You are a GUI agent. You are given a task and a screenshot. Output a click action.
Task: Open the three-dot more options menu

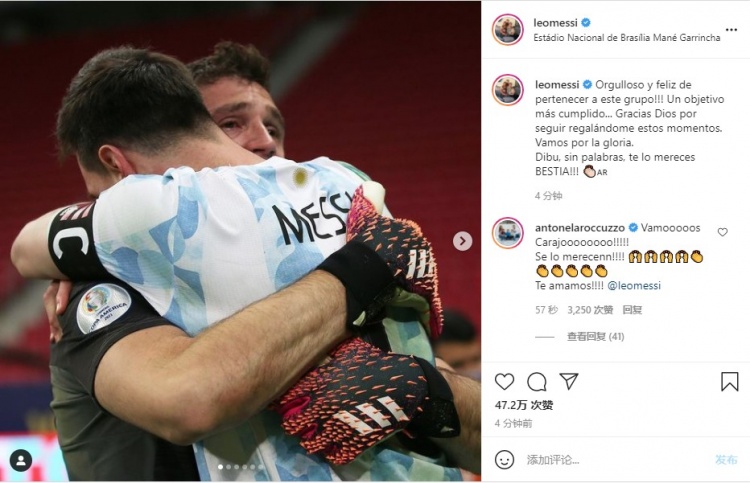[x=731, y=30]
